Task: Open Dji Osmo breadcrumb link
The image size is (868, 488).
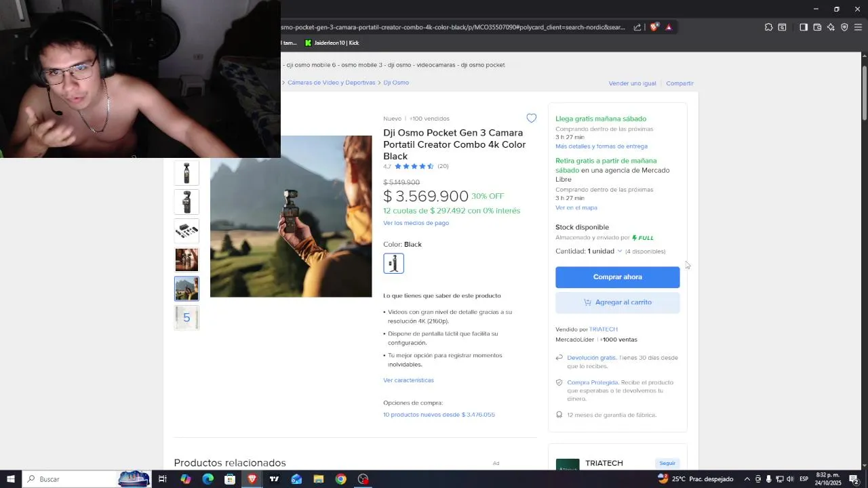Action: 396,83
